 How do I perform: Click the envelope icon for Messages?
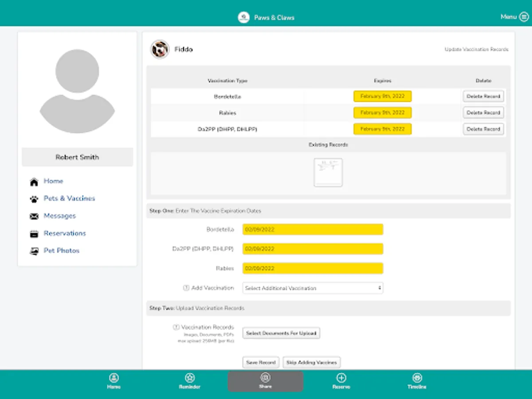pyautogui.click(x=34, y=216)
